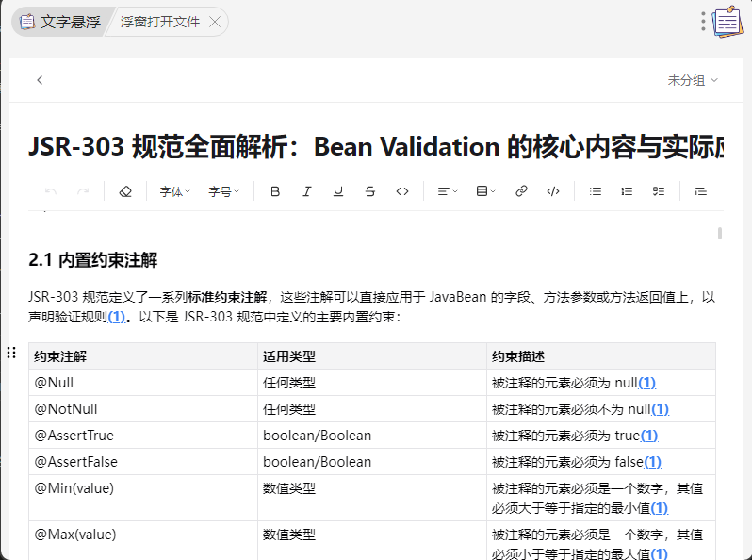Open the three-dot more options menu
The image size is (752, 560).
click(703, 22)
